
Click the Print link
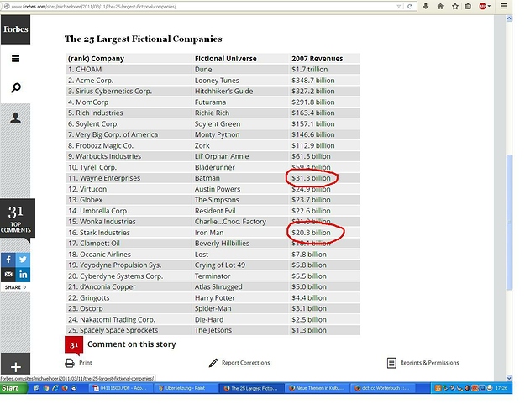click(86, 363)
